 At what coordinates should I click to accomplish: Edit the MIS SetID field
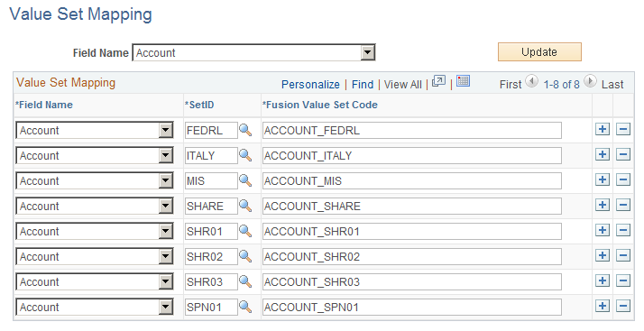[x=211, y=181]
